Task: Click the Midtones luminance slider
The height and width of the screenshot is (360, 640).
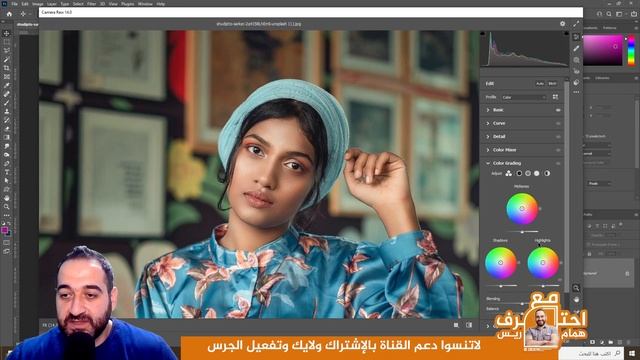Action: (x=522, y=232)
